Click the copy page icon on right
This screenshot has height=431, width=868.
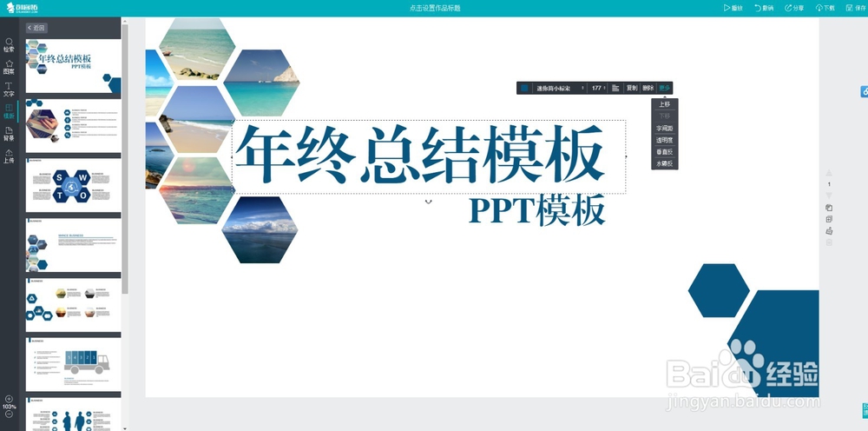[x=829, y=208]
